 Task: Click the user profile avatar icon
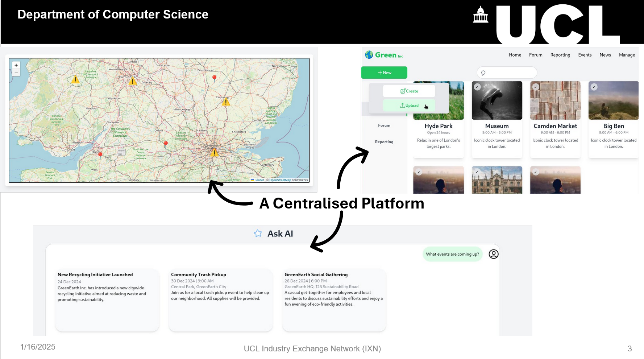(493, 254)
